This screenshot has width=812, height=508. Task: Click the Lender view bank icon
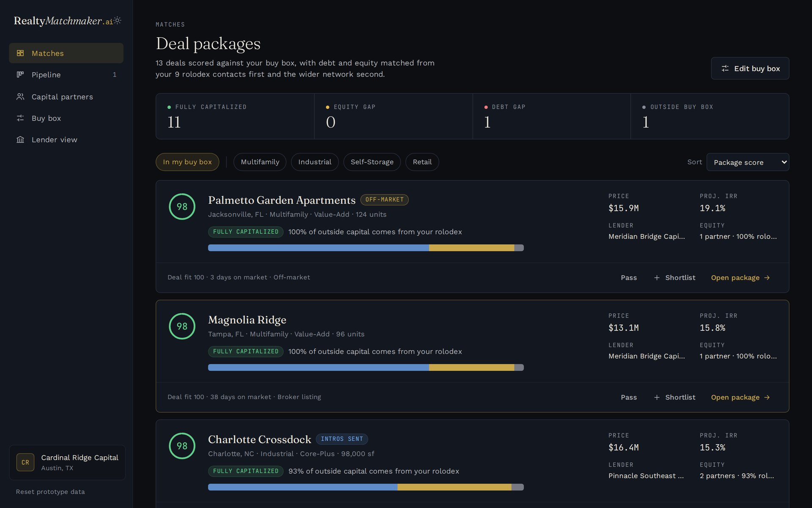20,140
